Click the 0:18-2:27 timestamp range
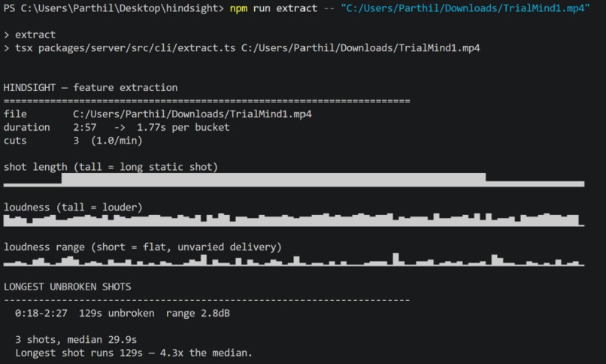The height and width of the screenshot is (364, 606). pos(41,313)
